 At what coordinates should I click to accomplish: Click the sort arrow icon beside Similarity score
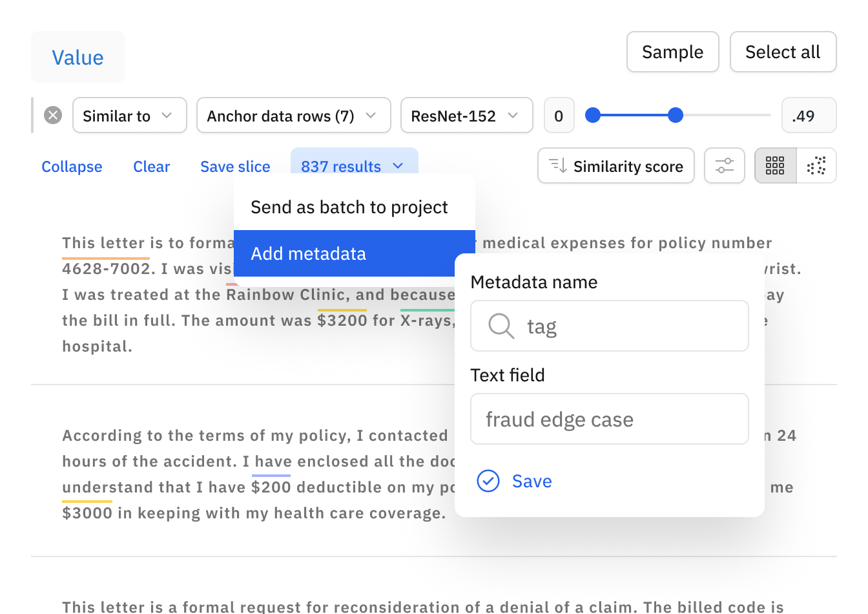(558, 165)
